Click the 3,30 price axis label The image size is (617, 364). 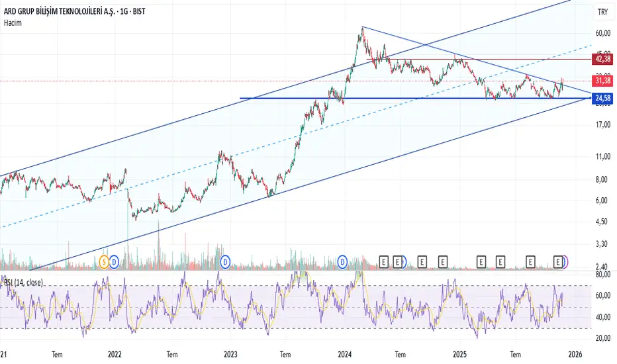(x=601, y=244)
